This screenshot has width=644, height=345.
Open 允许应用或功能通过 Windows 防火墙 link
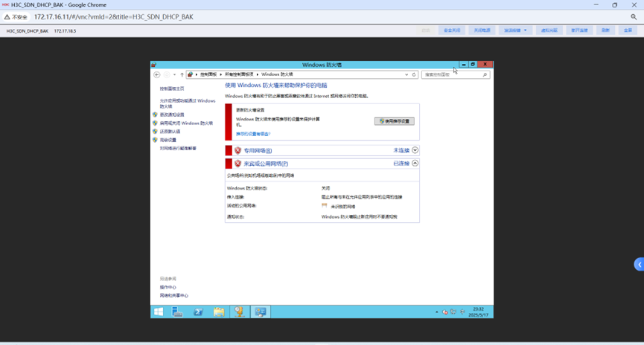click(188, 103)
